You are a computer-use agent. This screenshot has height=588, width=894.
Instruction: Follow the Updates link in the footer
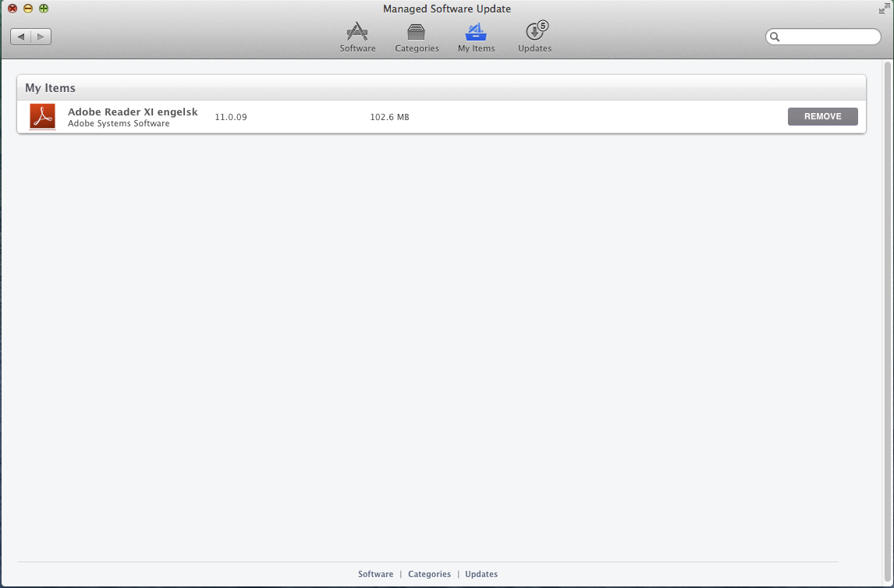481,574
